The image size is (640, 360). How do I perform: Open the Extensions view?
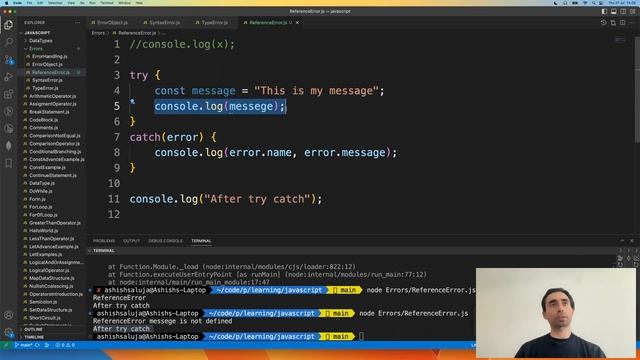pyautogui.click(x=9, y=94)
